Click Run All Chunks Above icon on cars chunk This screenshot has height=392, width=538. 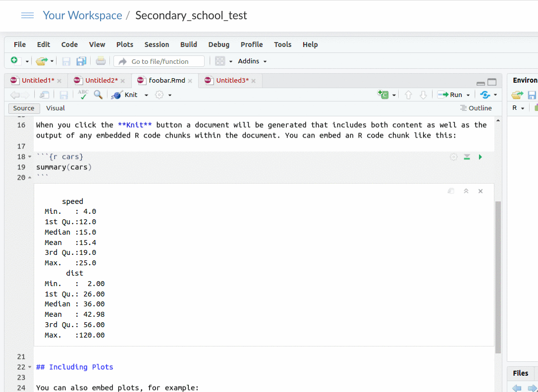coord(467,157)
